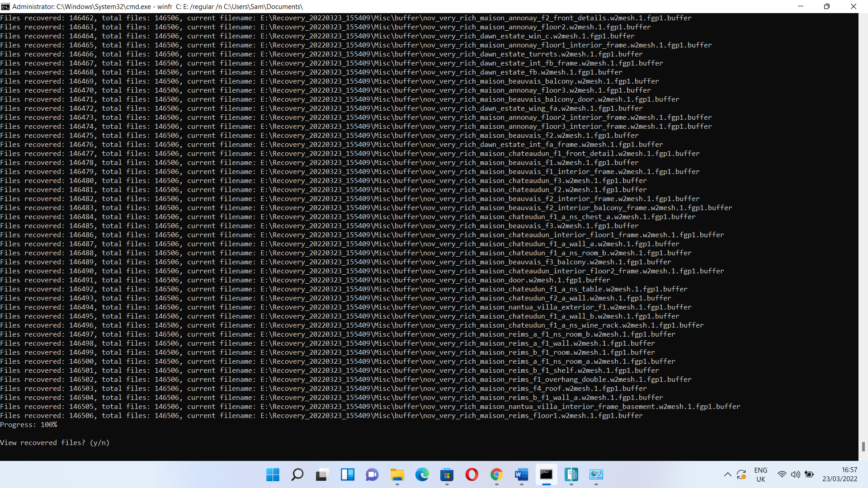Launch Opera browser from taskbar
This screenshot has height=488, width=868.
pos(472,474)
